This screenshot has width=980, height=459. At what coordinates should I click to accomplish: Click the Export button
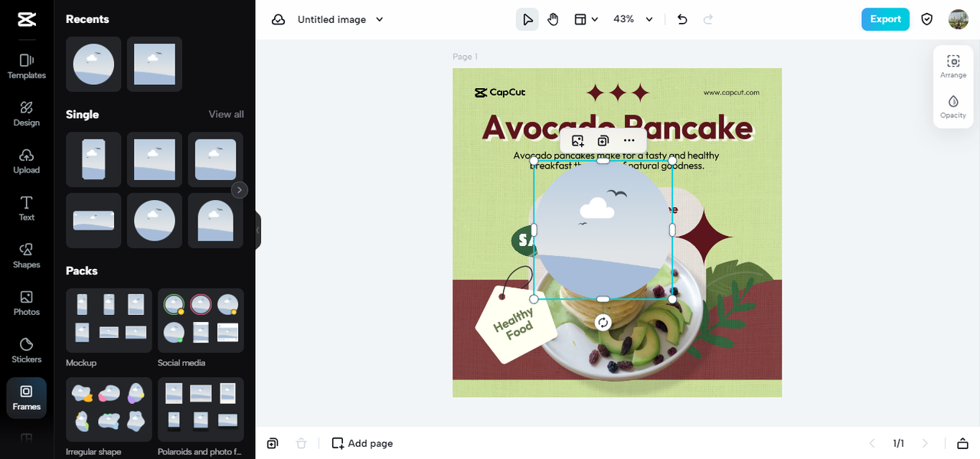[885, 19]
